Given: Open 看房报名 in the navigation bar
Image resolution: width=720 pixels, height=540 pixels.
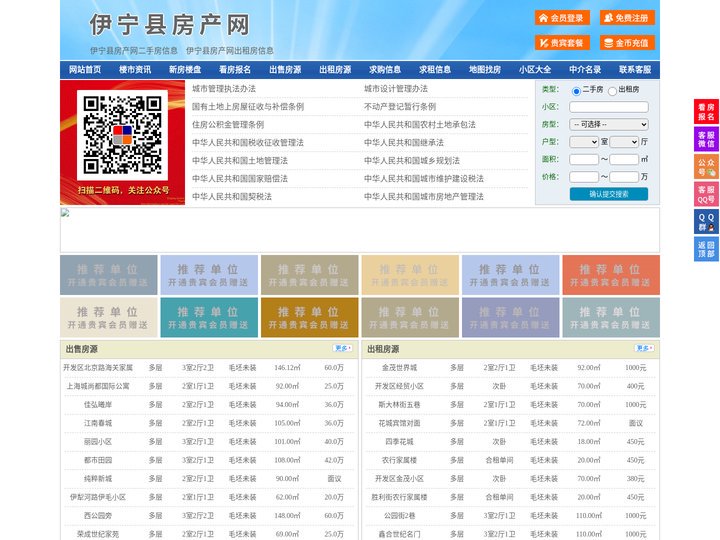Looking at the screenshot, I should [235, 70].
